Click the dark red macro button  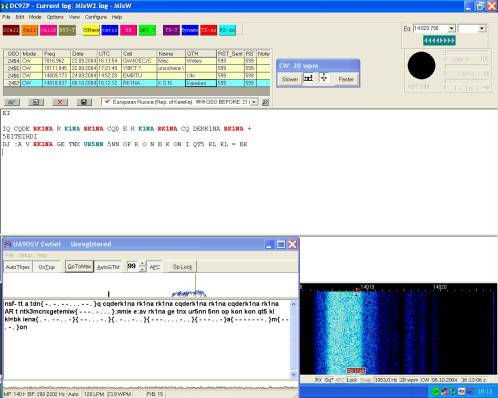pos(11,30)
